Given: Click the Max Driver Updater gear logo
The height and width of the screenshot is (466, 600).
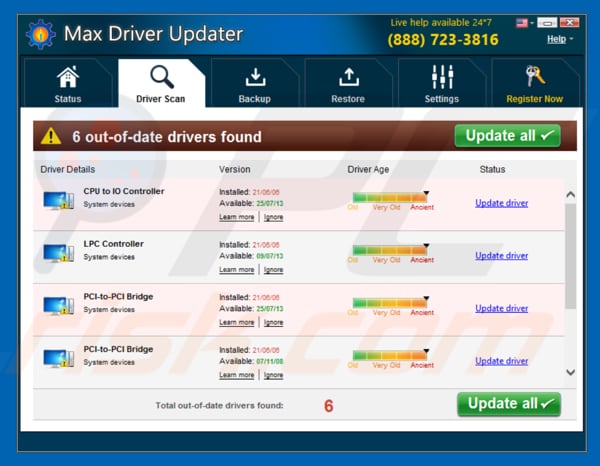Looking at the screenshot, I should click(41, 34).
